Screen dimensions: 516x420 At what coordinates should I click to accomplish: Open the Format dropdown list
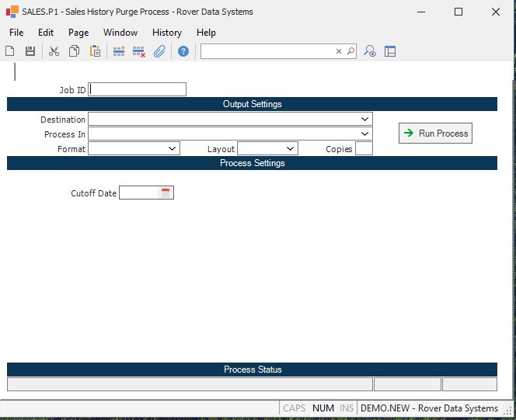[x=172, y=148]
